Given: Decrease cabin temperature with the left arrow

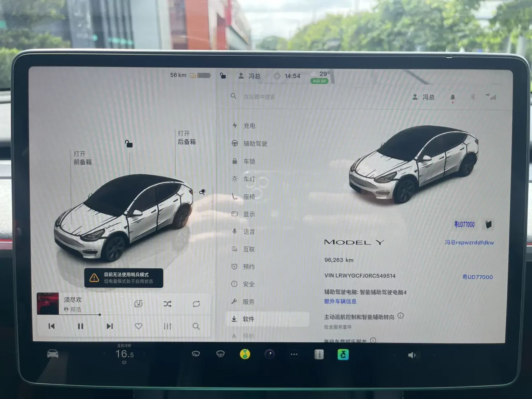Looking at the screenshot, I should pyautogui.click(x=104, y=354).
